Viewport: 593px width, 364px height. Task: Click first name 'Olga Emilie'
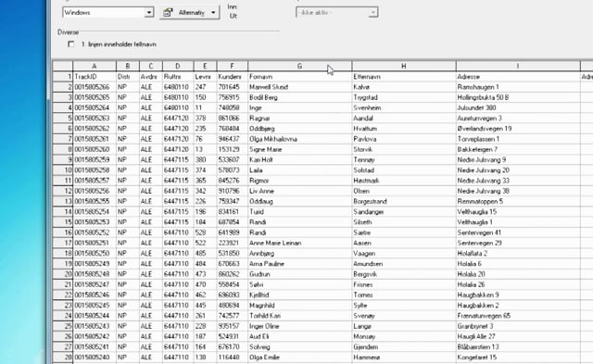264,358
